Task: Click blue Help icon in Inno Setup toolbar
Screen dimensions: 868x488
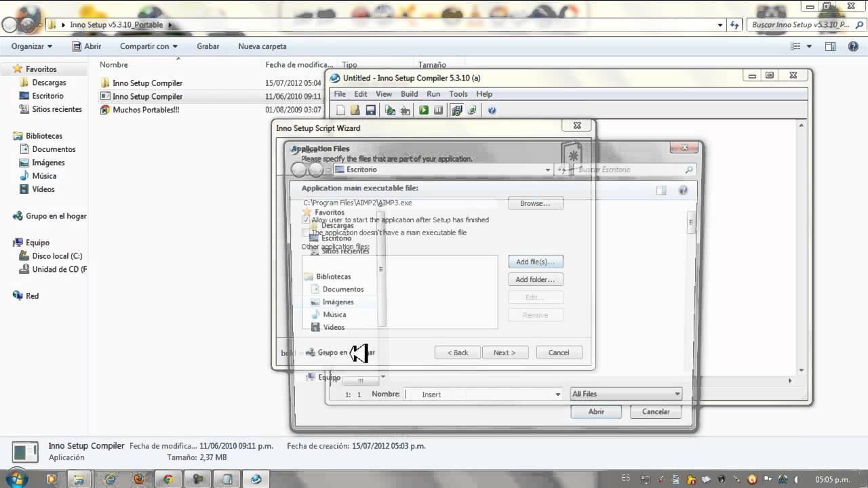Action: [492, 110]
